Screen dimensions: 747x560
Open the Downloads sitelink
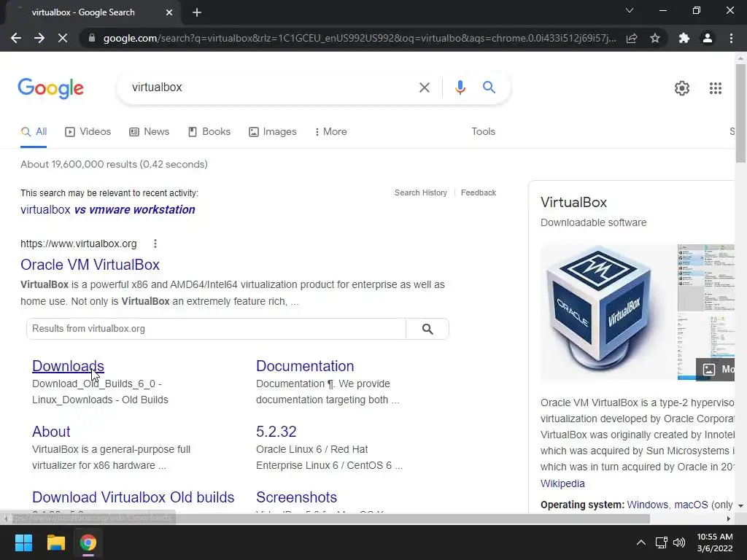(68, 366)
